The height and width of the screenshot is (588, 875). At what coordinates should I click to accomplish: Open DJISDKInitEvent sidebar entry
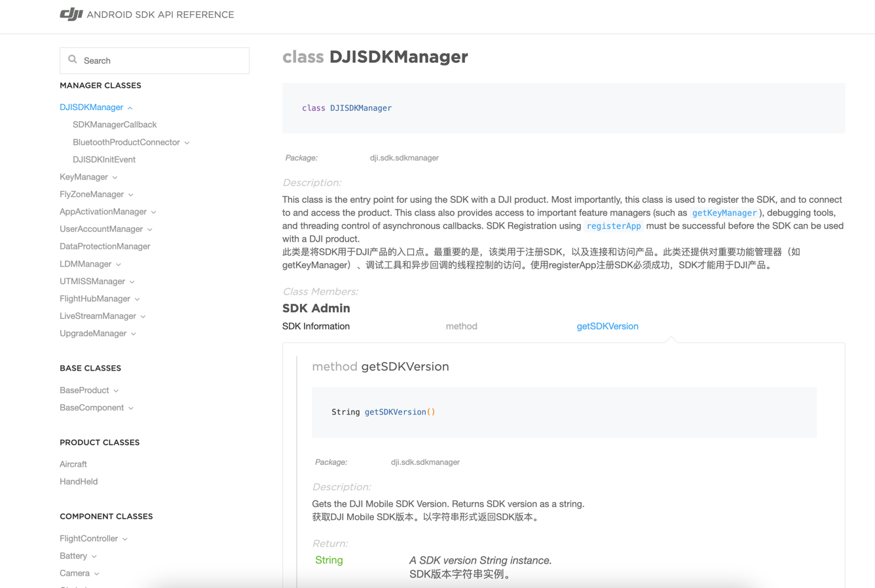[x=104, y=159]
